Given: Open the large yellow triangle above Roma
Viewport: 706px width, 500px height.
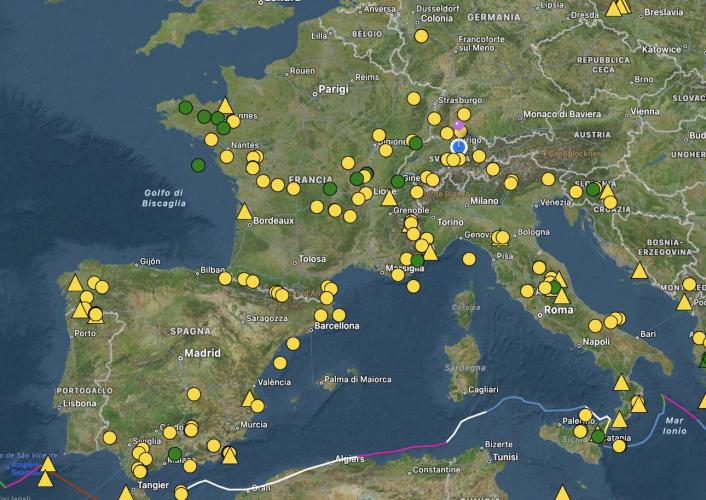Looking at the screenshot, I should (x=562, y=296).
